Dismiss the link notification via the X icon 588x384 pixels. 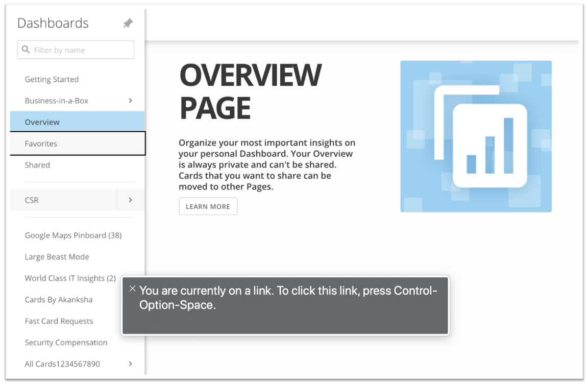132,288
